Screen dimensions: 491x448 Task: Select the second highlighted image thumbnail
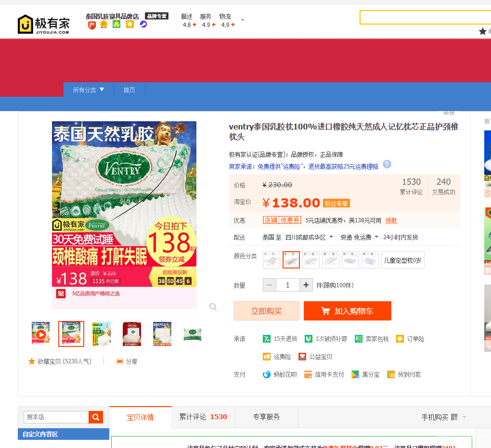coord(71,334)
